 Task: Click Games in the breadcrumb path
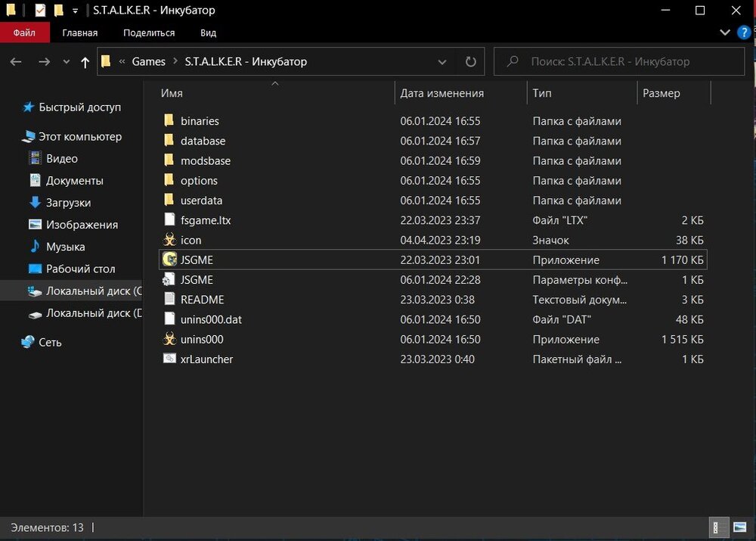coord(148,62)
